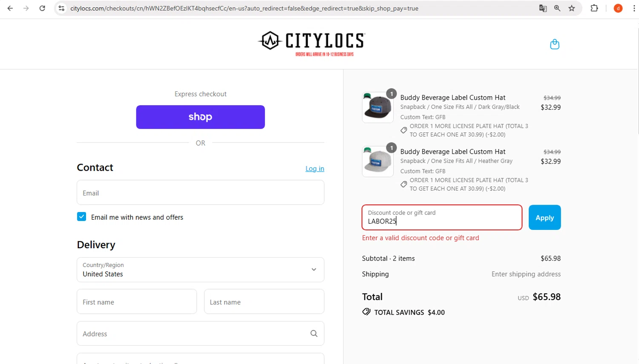Image resolution: width=639 pixels, height=364 pixels.
Task: Open the orange profile avatar
Action: pyautogui.click(x=618, y=8)
